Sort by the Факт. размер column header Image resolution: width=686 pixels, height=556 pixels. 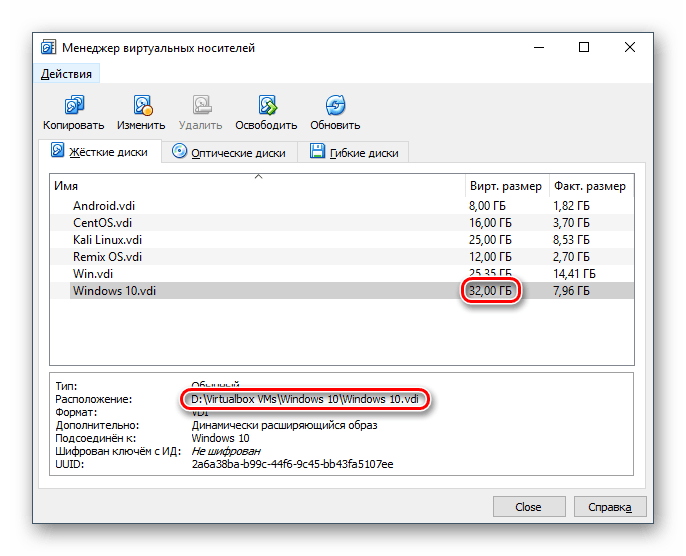(x=590, y=186)
